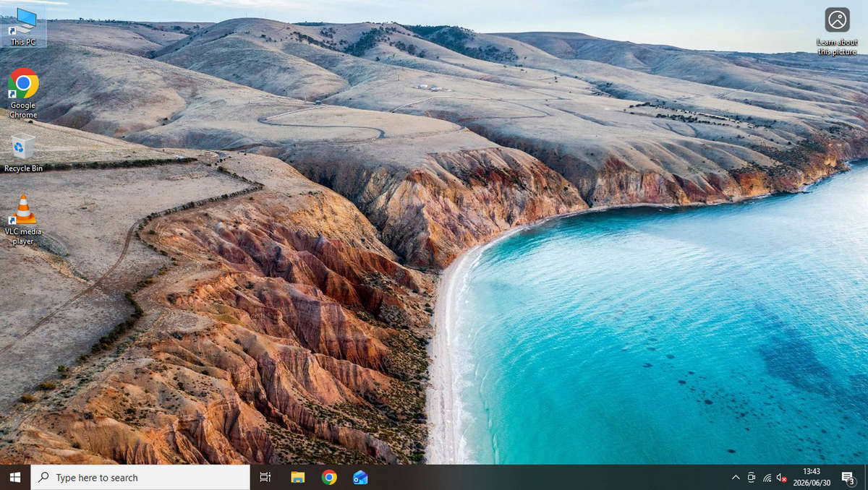868x490 pixels.
Task: Select the Recycle Bin desktop icon
Action: pos(23,152)
